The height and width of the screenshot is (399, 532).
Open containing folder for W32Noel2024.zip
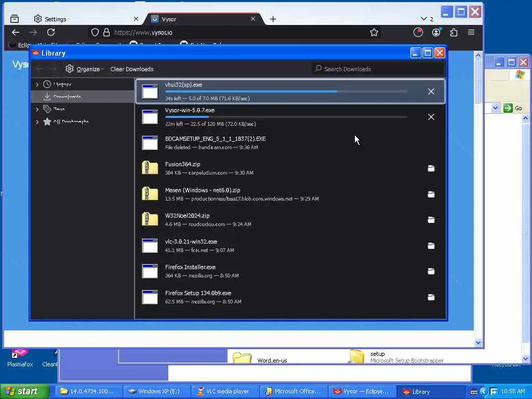[431, 220]
